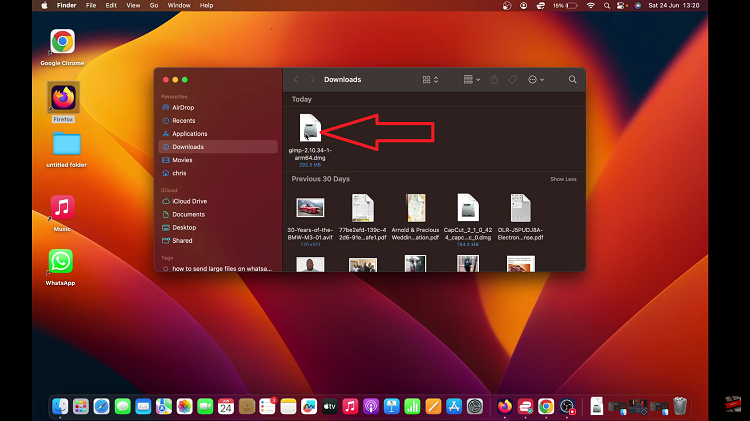Screen dimensions: 750x421
Task: Select the 30-Years-of-the-BMW-M3-01.avif image
Action: click(310, 208)
